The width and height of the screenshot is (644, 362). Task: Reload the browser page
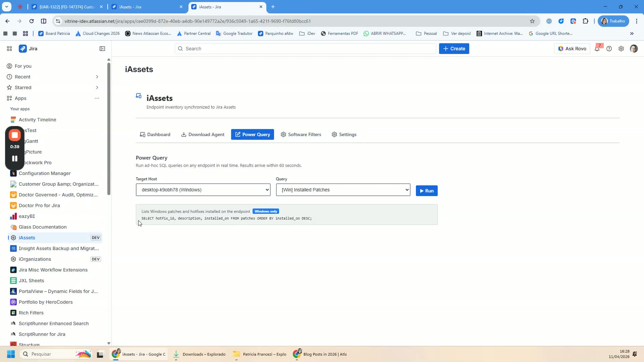(32, 21)
